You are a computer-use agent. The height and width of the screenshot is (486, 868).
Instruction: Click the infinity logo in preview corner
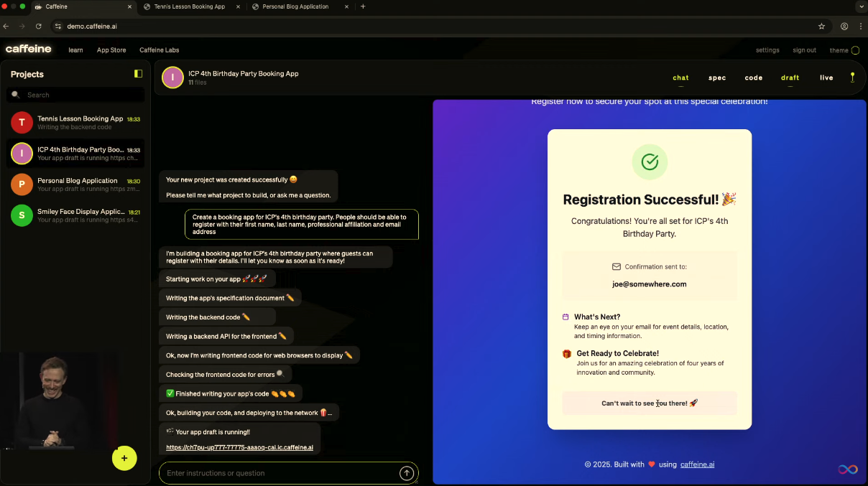848,469
